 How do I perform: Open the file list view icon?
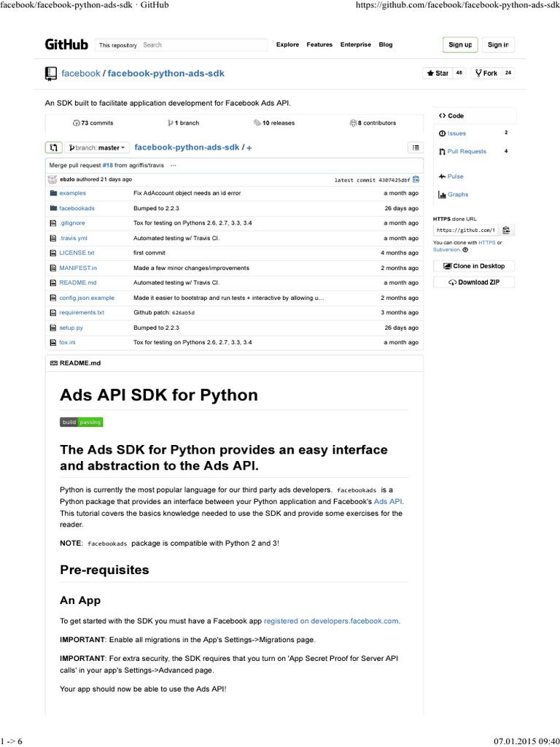[416, 147]
